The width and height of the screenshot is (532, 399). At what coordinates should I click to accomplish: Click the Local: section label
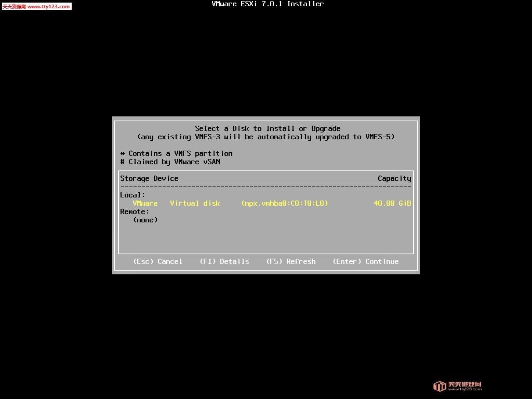132,195
